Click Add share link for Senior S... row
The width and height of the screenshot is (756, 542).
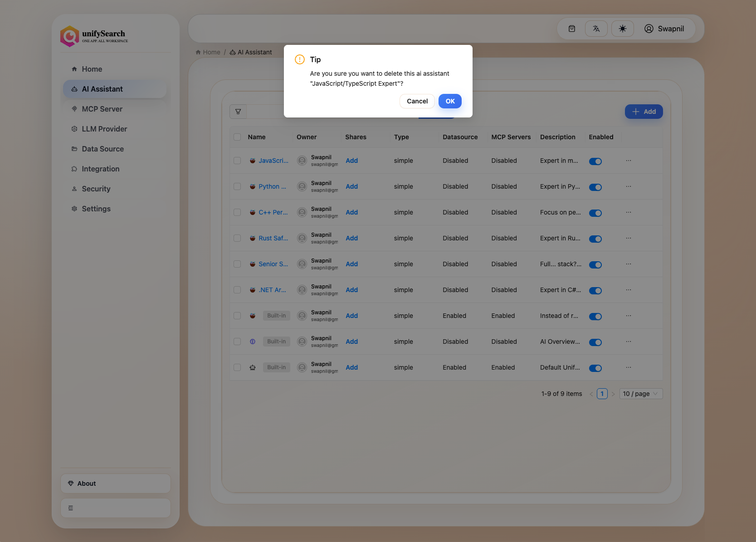[x=351, y=264]
